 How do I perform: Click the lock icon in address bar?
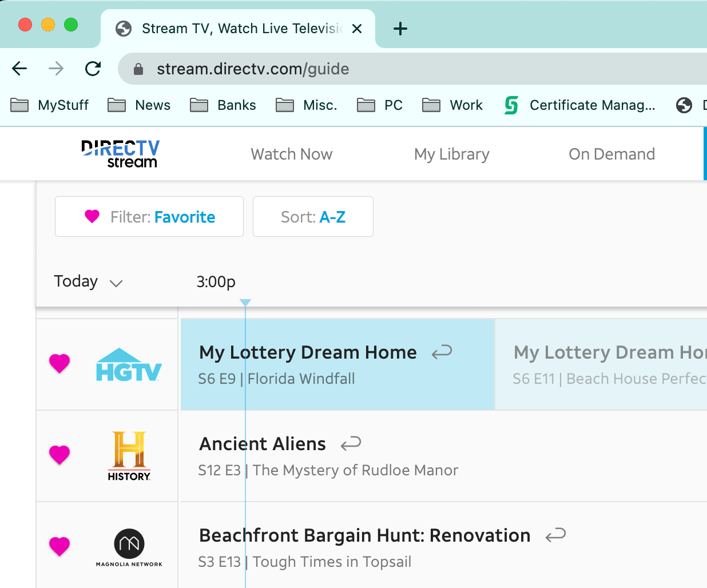(x=138, y=69)
